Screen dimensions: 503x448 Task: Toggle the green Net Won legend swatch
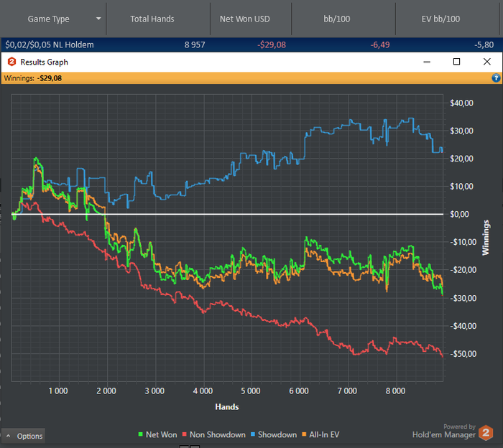[141, 434]
